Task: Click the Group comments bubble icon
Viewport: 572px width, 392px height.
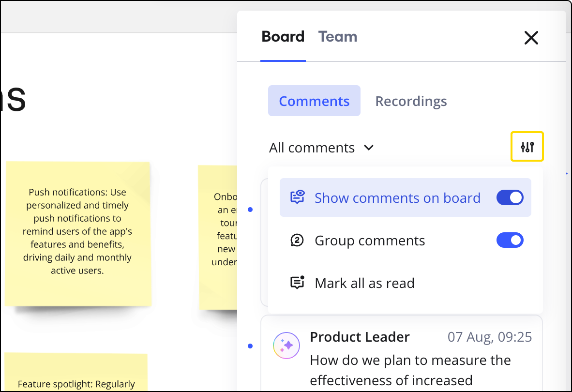Action: tap(297, 241)
